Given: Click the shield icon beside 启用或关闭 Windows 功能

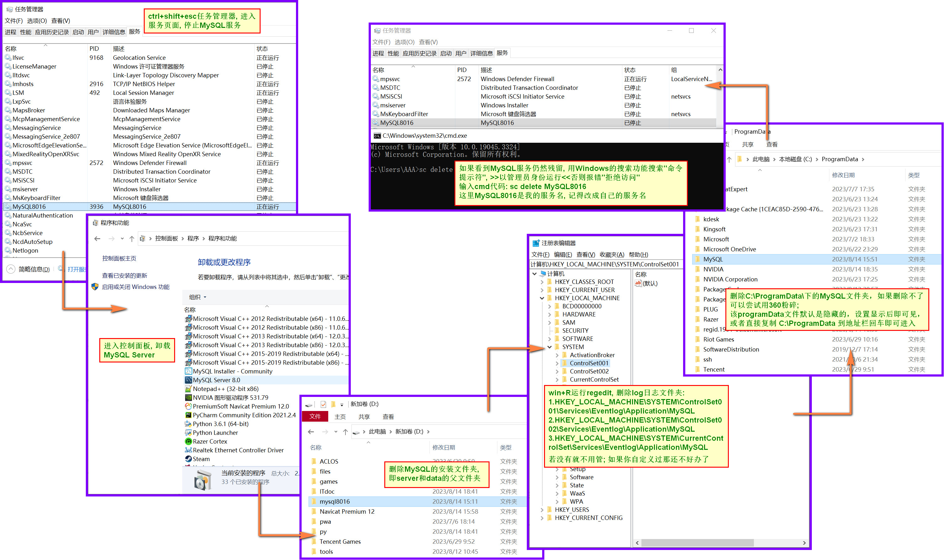Looking at the screenshot, I should point(95,287).
